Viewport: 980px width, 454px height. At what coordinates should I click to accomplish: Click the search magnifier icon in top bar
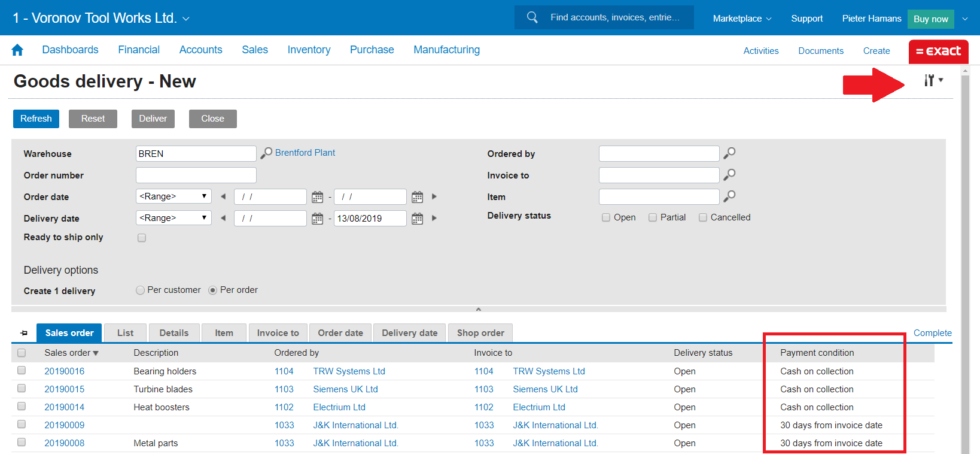532,17
